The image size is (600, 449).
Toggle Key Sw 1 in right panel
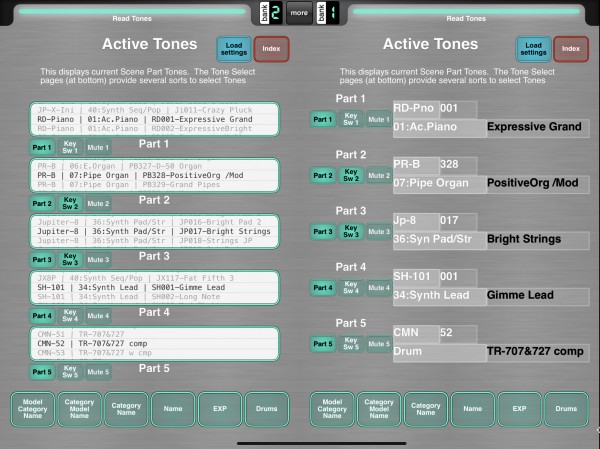coord(351,119)
